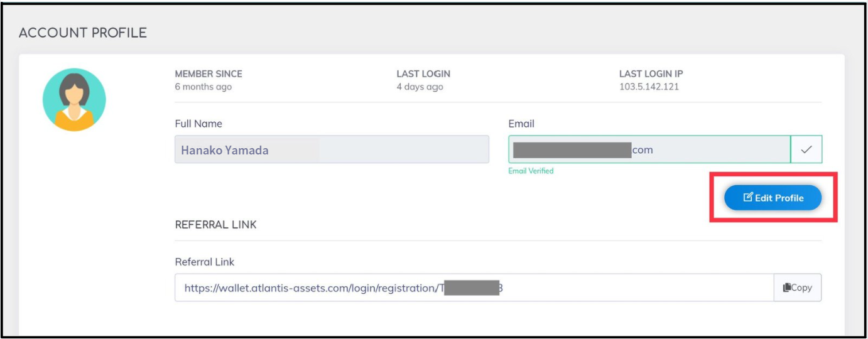Click the Full Name field label
The image size is (868, 339).
pyautogui.click(x=198, y=124)
